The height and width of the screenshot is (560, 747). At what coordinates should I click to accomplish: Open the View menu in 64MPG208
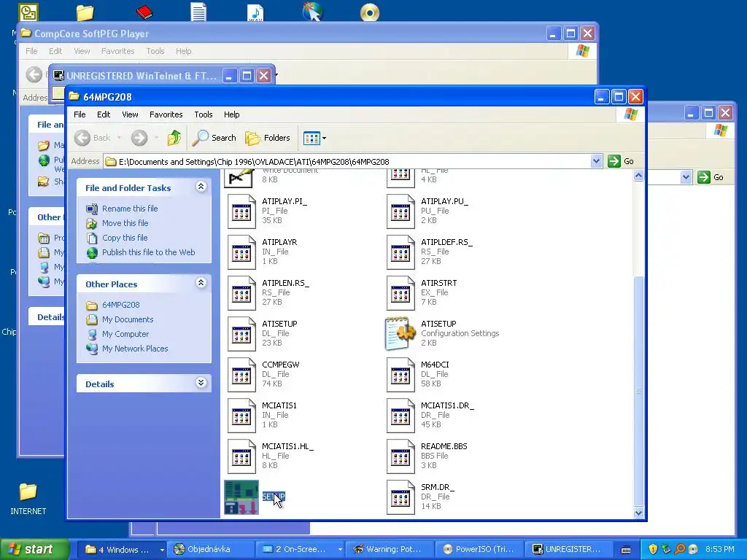pyautogui.click(x=130, y=114)
